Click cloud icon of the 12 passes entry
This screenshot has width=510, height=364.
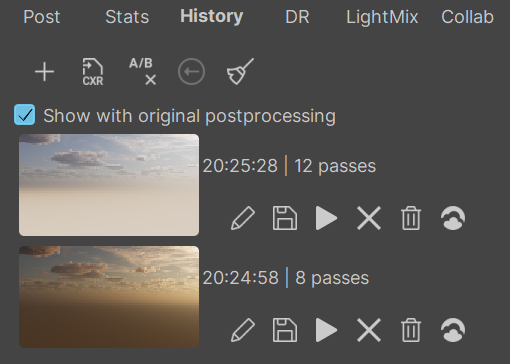tap(453, 218)
